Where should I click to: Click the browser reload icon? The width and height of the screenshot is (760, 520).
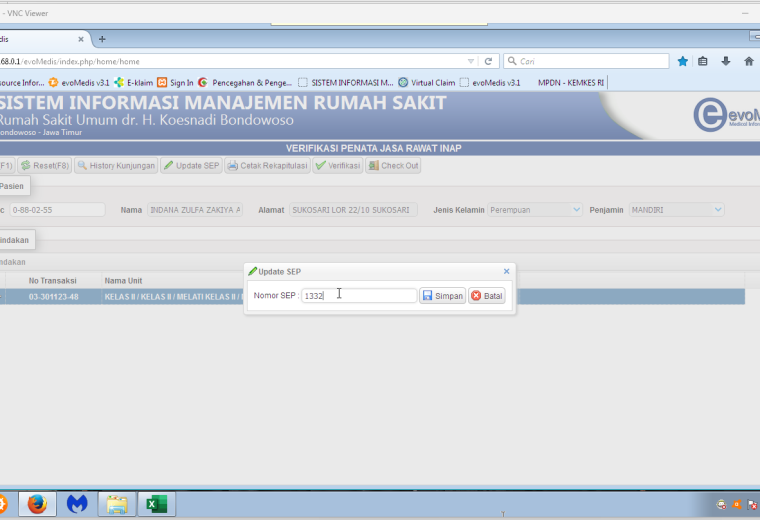click(488, 62)
